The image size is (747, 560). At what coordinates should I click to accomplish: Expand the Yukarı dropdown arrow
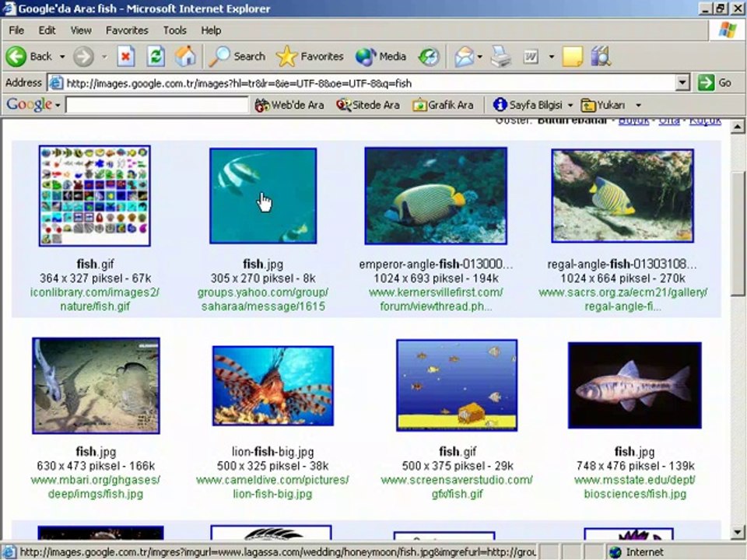point(638,105)
